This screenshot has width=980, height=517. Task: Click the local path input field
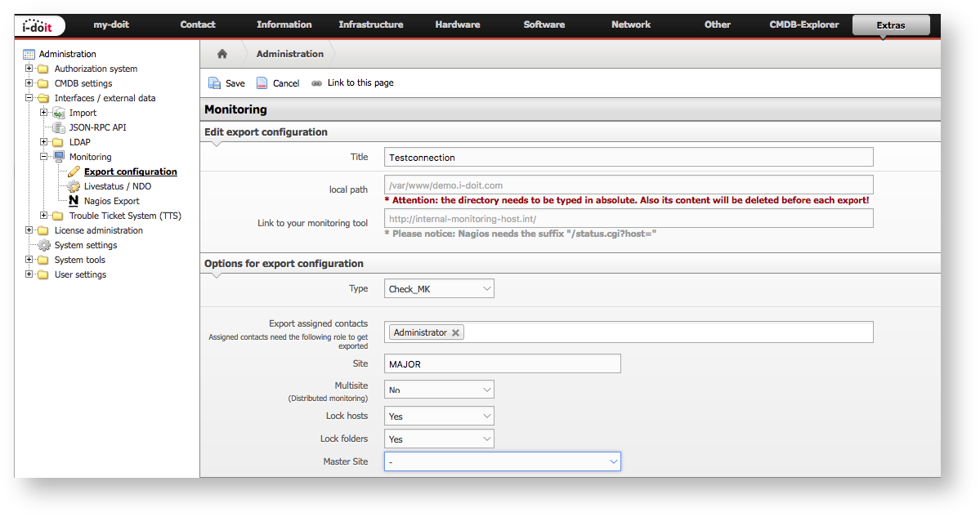pyautogui.click(x=629, y=185)
